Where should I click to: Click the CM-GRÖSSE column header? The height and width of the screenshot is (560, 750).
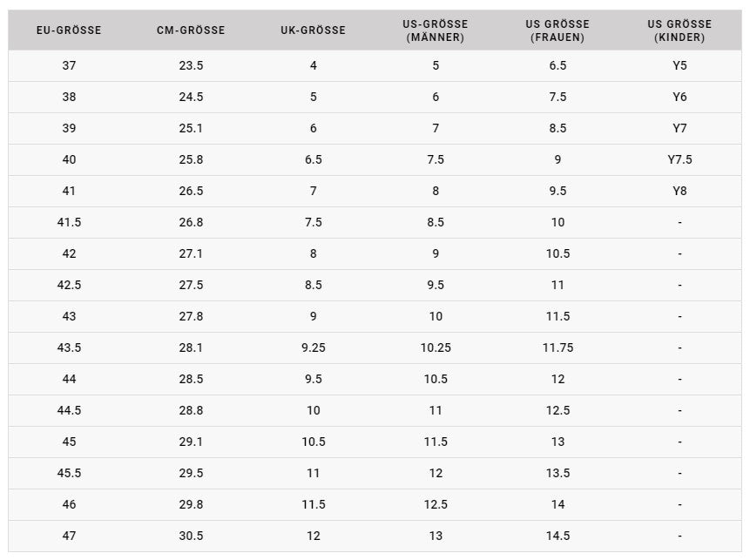191,30
